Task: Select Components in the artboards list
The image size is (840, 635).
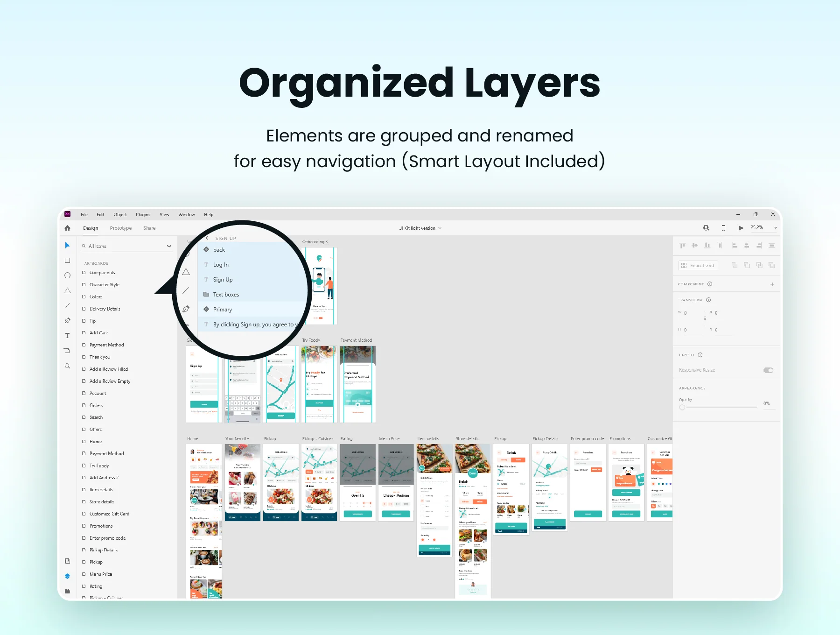Action: click(x=102, y=273)
